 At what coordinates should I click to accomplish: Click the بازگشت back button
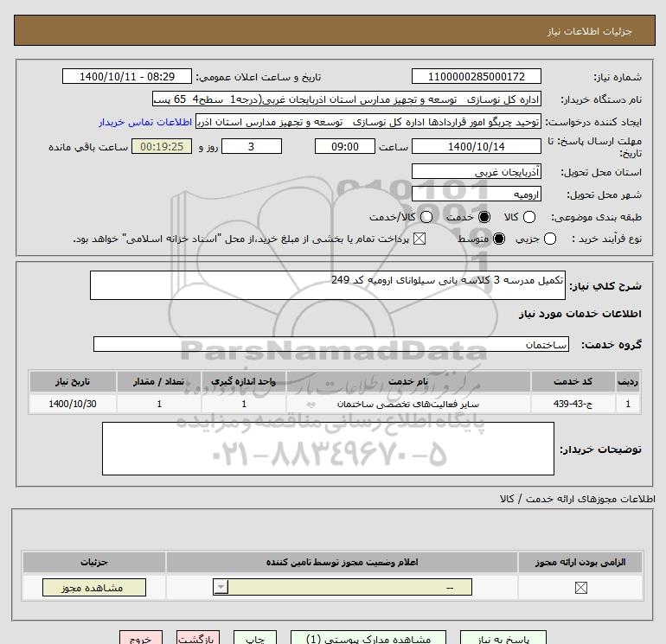198,638
